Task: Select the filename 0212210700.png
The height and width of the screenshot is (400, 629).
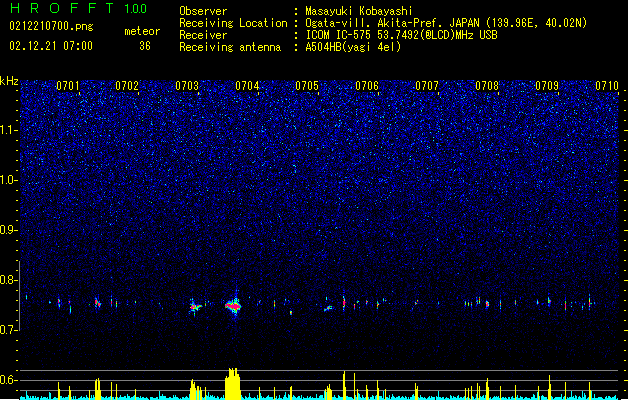Action: click(51, 26)
